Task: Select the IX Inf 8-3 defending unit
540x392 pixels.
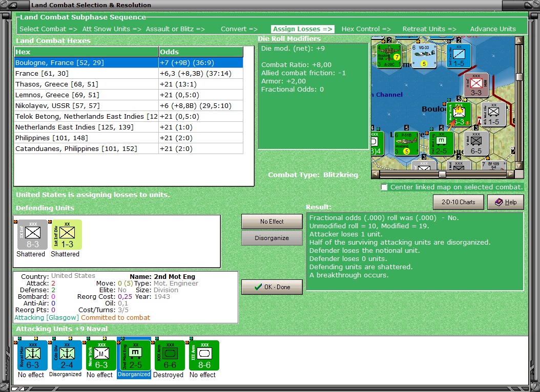Action: [x=32, y=234]
